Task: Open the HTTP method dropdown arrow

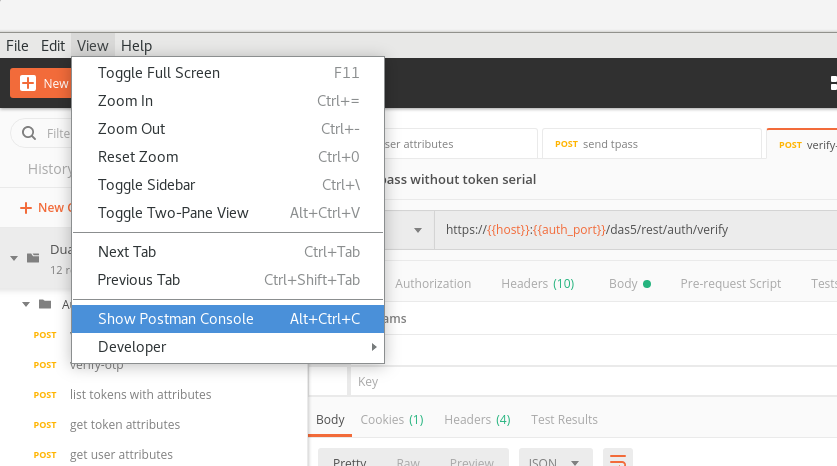Action: tap(417, 230)
